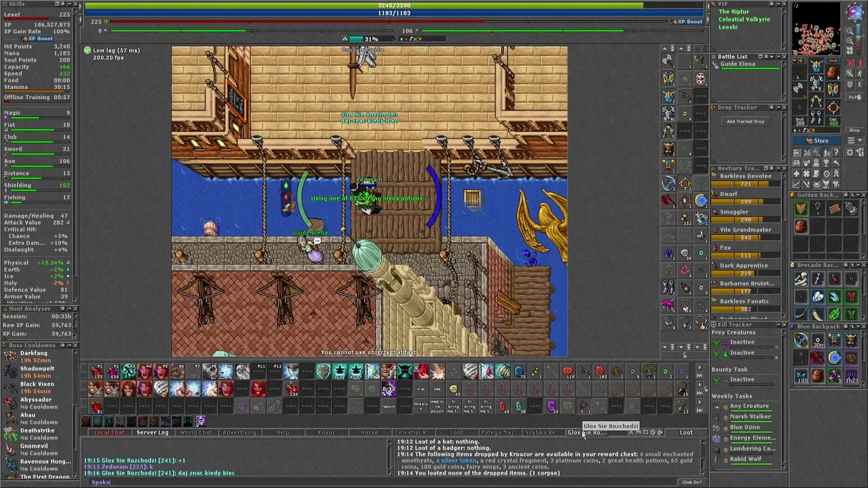The height and width of the screenshot is (488, 868).
Task: Click the bone item in Brocade Backpack
Action: pyautogui.click(x=801, y=279)
